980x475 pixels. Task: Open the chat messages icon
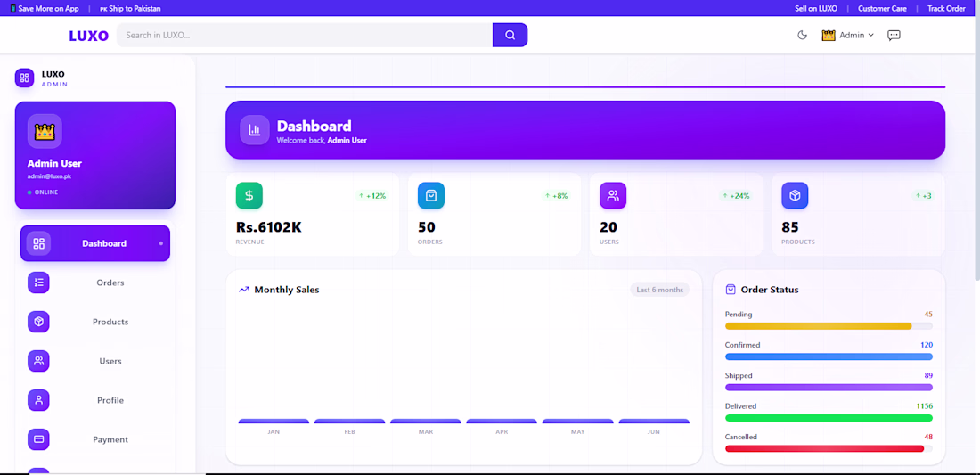click(894, 35)
